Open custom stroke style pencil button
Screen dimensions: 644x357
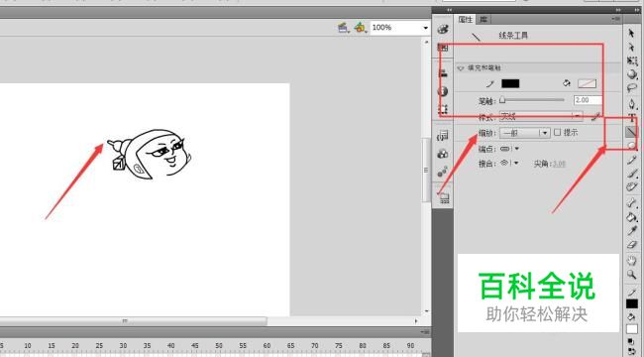tap(595, 117)
